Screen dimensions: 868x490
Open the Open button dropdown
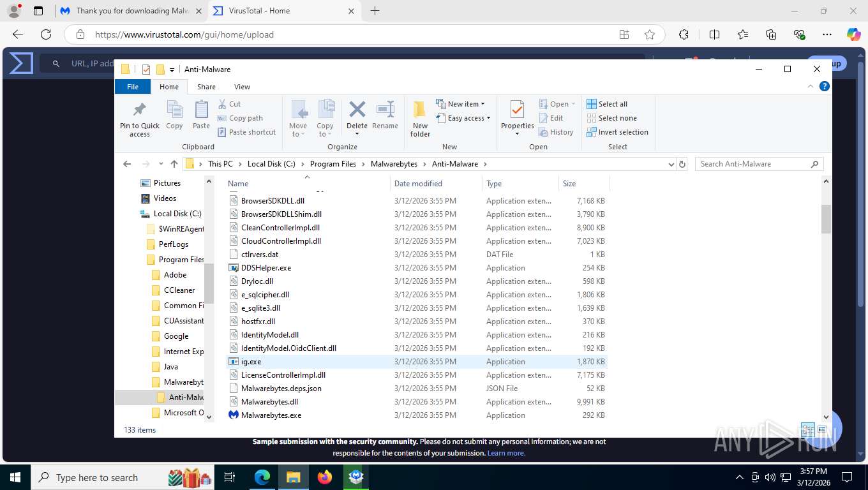click(573, 104)
